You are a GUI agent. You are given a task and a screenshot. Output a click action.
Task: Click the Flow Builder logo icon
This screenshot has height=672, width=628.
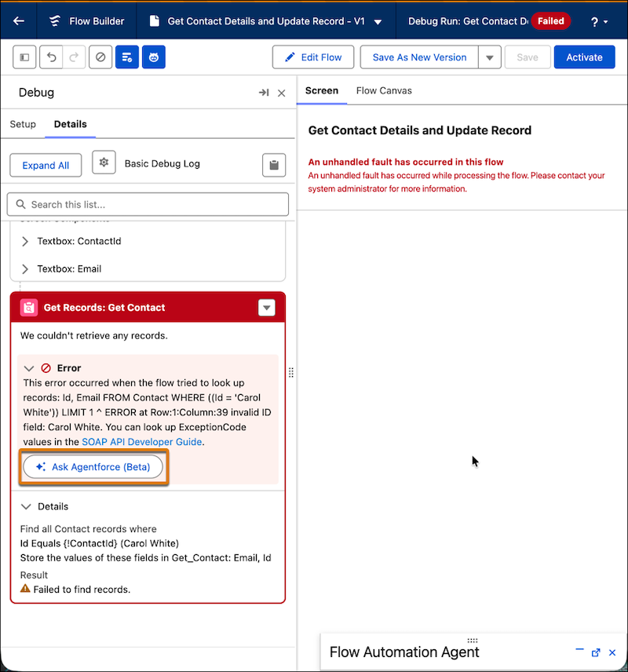[x=55, y=21]
